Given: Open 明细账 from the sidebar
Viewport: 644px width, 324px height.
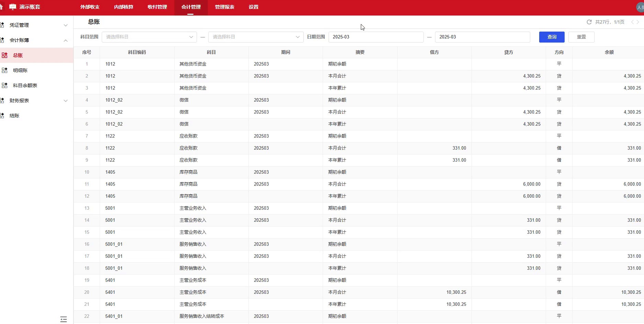Looking at the screenshot, I should coord(20,70).
